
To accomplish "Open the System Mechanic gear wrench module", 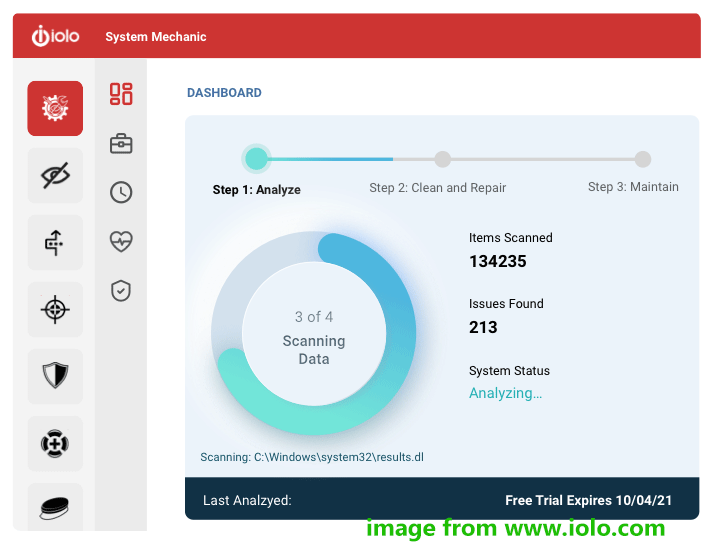I will (x=55, y=108).
